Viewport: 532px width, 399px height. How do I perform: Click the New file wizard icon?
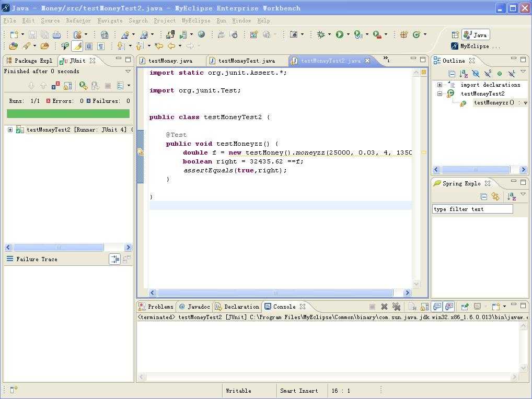(14, 34)
